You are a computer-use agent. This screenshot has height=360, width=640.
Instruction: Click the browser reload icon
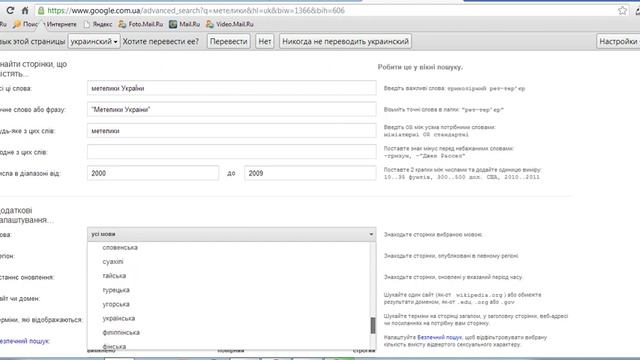click(10, 10)
